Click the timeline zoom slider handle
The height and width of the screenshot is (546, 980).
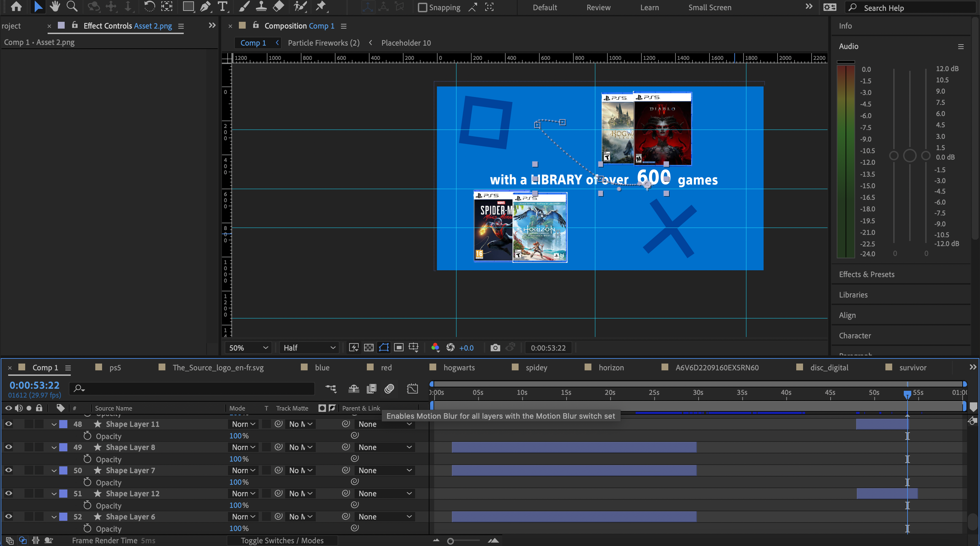click(451, 541)
